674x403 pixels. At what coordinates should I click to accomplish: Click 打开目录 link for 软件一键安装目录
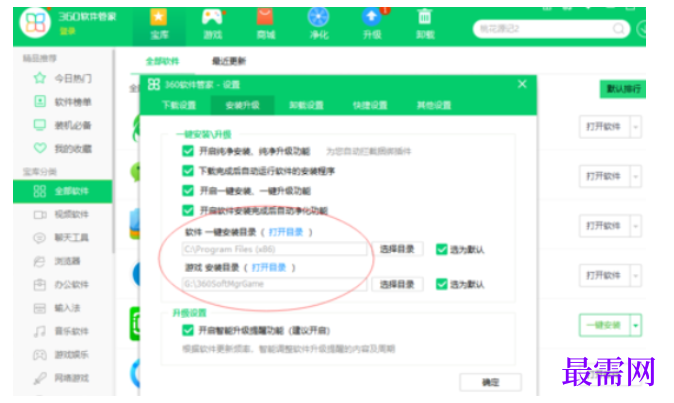[286, 232]
